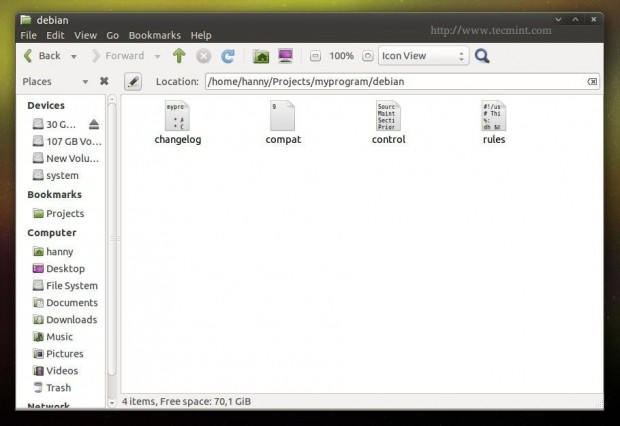Eject the 30 G… volume

[94, 124]
